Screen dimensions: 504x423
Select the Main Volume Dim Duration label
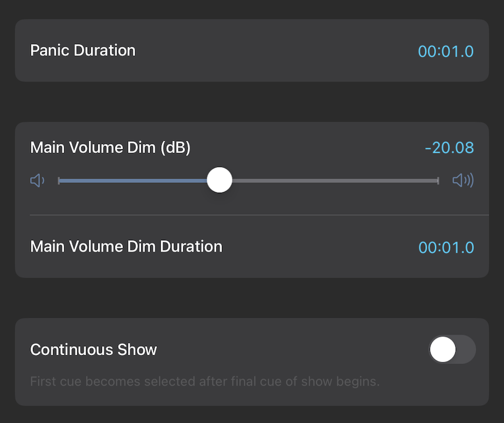[126, 246]
